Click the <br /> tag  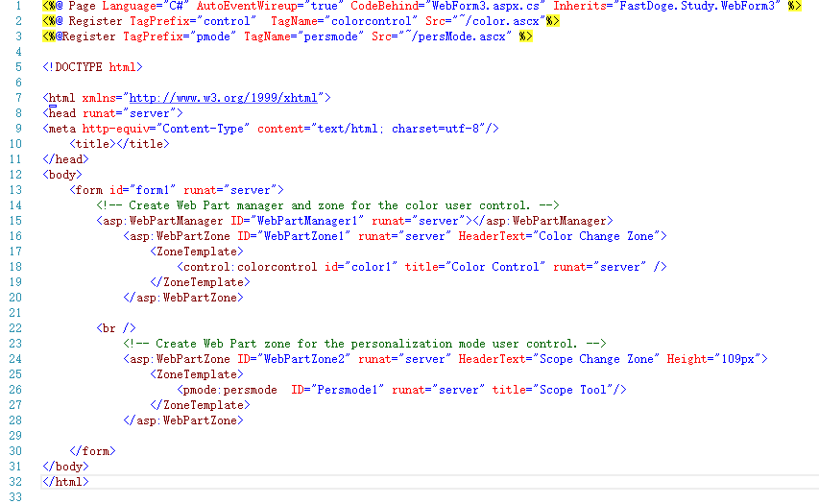116,328
